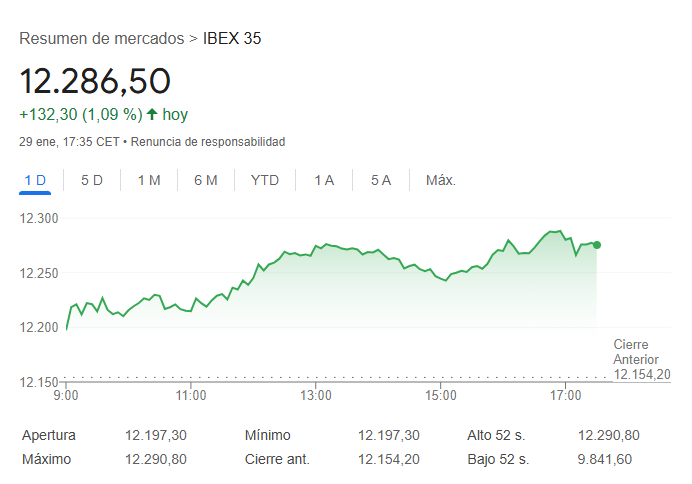Screen dimensions: 692x484
Task: Switch to the 1 A yearly range
Action: 324,180
